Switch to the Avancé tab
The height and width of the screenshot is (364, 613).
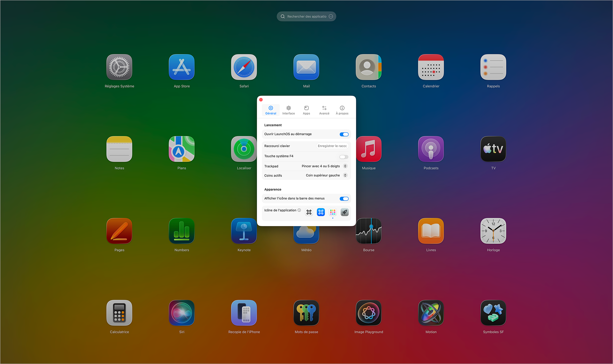[x=324, y=110]
